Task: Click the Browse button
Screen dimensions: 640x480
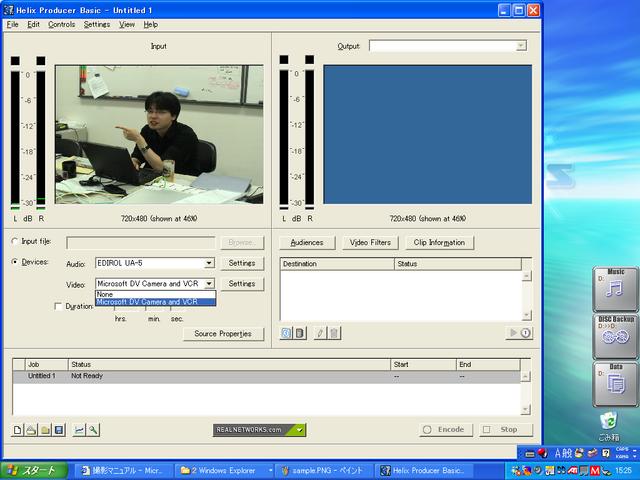Action: 242,242
